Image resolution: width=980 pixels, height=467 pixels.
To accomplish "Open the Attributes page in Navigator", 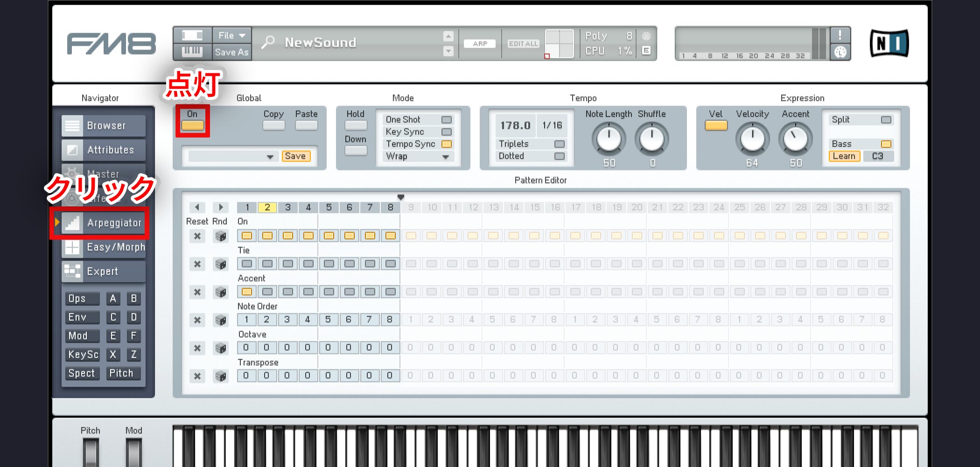I will 104,150.
